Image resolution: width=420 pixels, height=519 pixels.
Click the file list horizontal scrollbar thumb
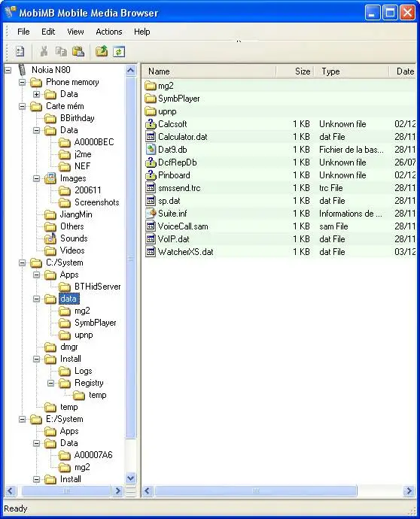(256, 490)
